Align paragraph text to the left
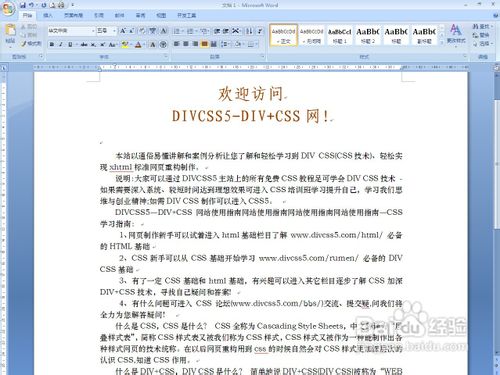 (x=177, y=44)
